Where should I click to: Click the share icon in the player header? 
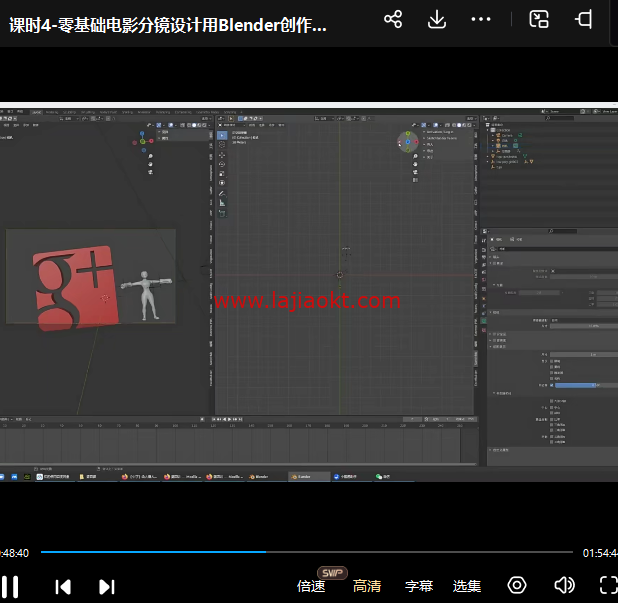(x=393, y=19)
